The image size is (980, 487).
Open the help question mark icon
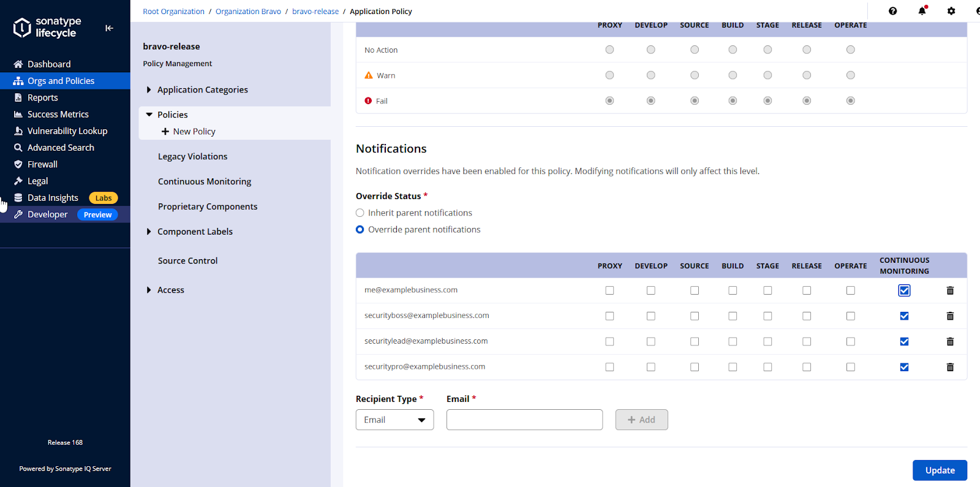(892, 11)
